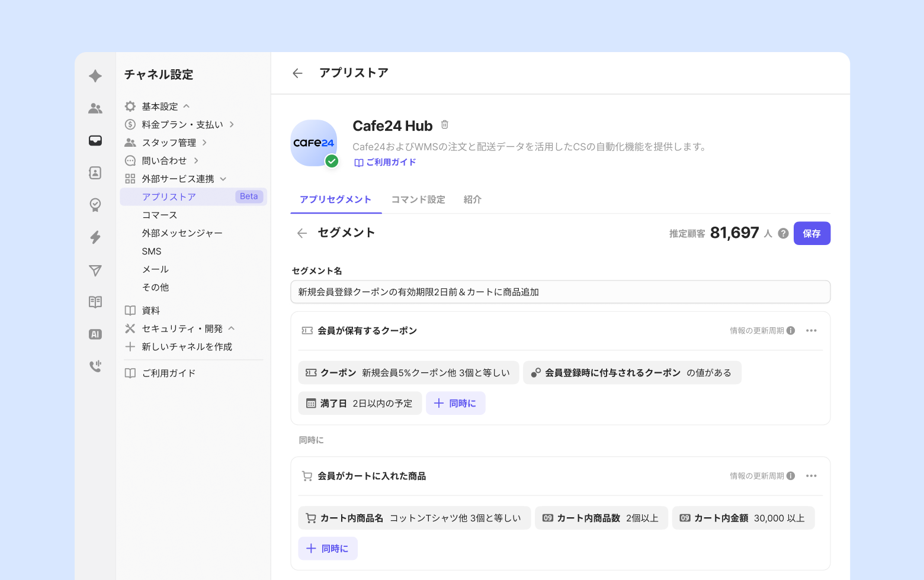This screenshot has height=580, width=924.
Task: Collapse the 外部サービス連携 chevron
Action: point(223,179)
